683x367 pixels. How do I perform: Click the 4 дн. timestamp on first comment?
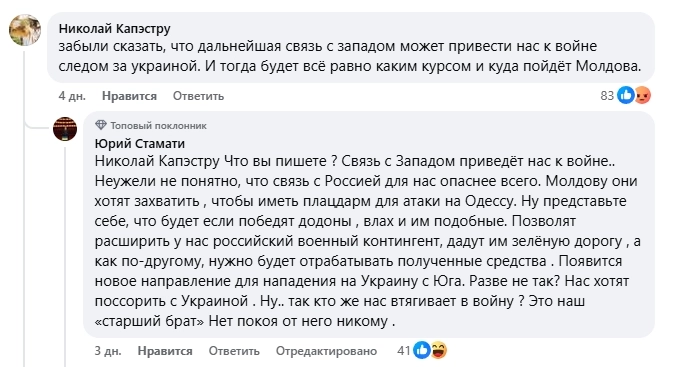(72, 96)
